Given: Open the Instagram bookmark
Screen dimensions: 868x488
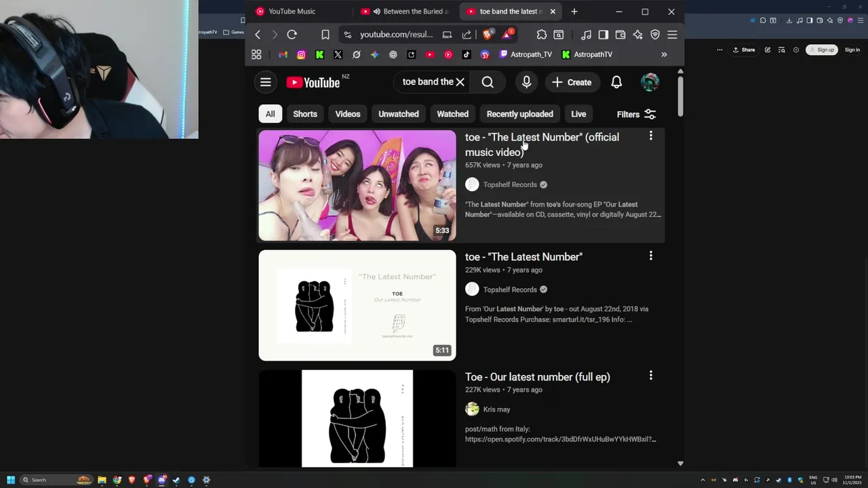Looking at the screenshot, I should click(x=301, y=54).
